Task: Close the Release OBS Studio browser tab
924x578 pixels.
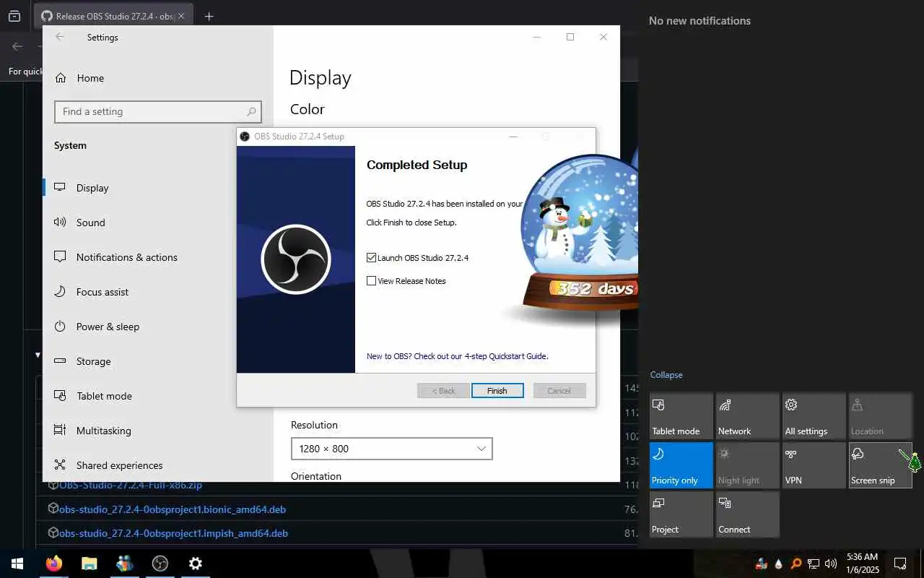Action: pos(181,16)
